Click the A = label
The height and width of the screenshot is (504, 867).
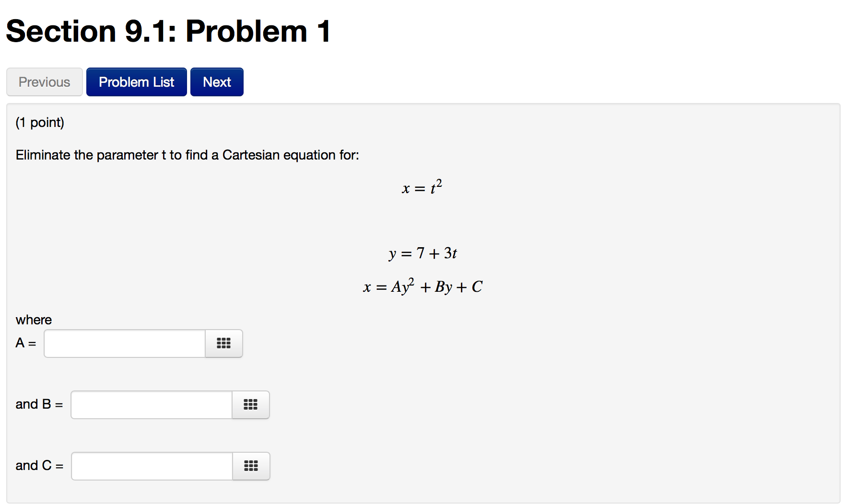click(26, 343)
